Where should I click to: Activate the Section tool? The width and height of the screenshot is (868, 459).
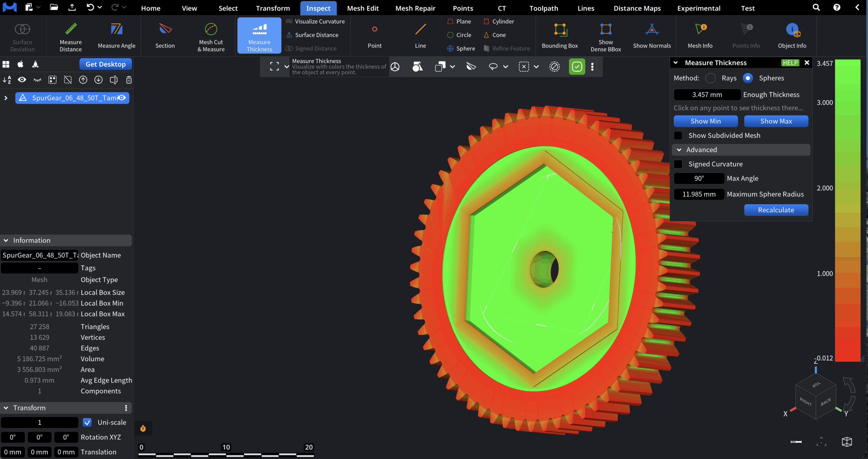point(165,36)
